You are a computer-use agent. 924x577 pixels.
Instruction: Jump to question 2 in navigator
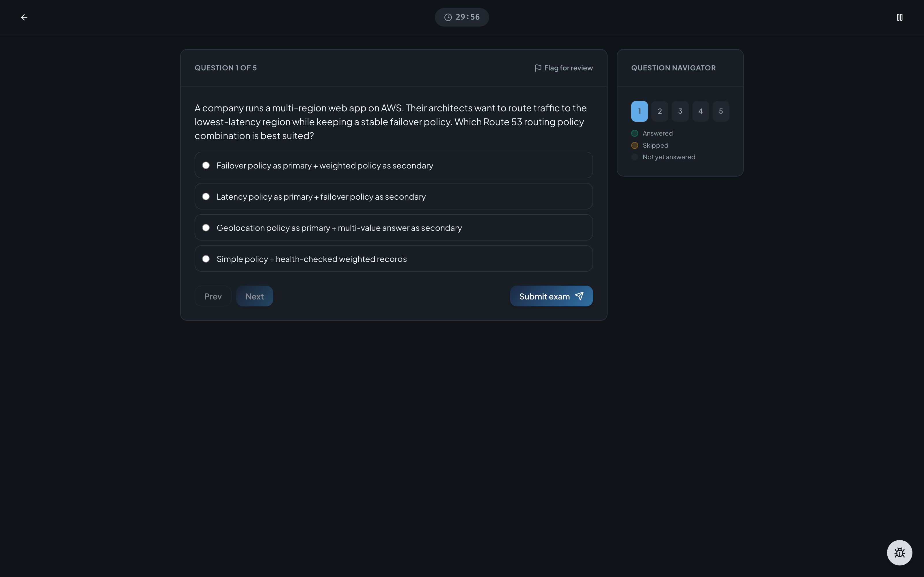tap(660, 111)
